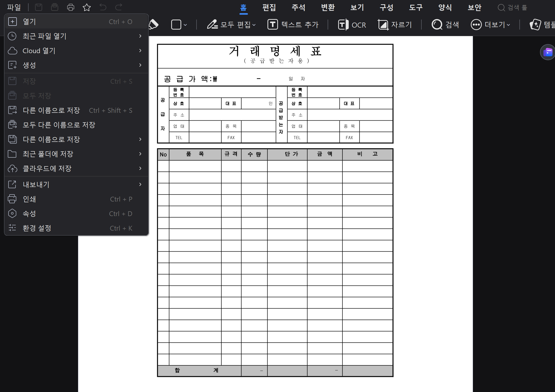Click the undo arrow icon

[103, 7]
